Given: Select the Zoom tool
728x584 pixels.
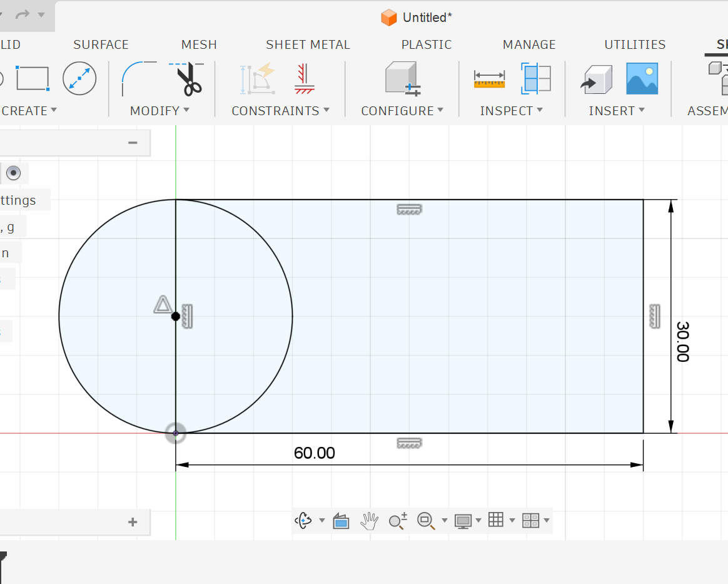Looking at the screenshot, I should [398, 521].
